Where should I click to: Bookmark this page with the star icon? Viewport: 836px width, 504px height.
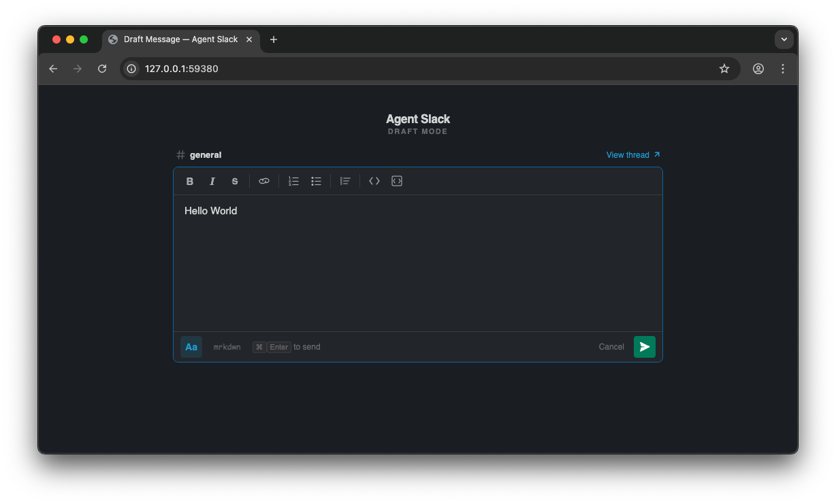click(x=724, y=69)
